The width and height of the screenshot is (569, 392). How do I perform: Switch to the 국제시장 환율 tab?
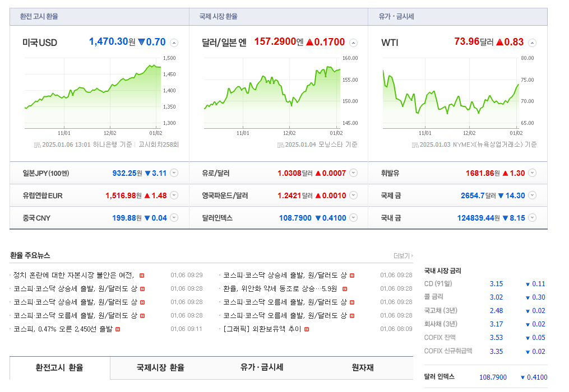coord(160,368)
